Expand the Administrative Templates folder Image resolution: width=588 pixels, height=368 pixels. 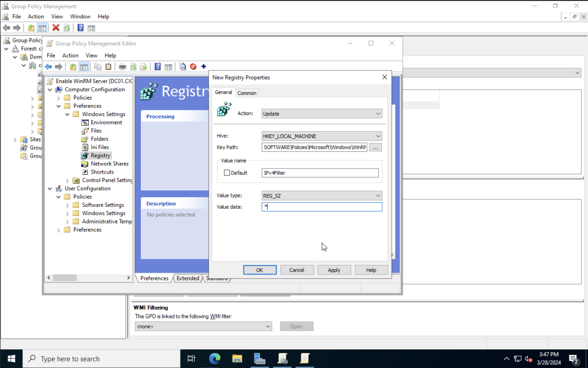tap(67, 222)
